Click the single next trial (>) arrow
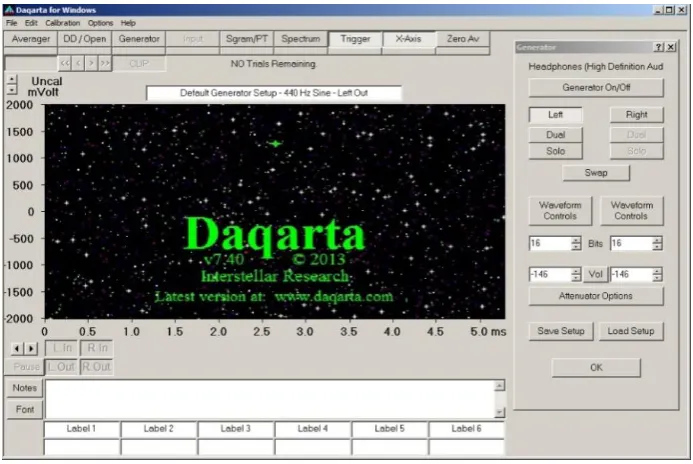 coord(91,64)
